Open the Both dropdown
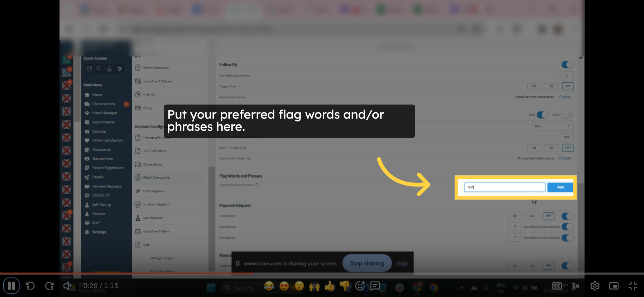Screen dimensions: 644x297 [x=552, y=126]
